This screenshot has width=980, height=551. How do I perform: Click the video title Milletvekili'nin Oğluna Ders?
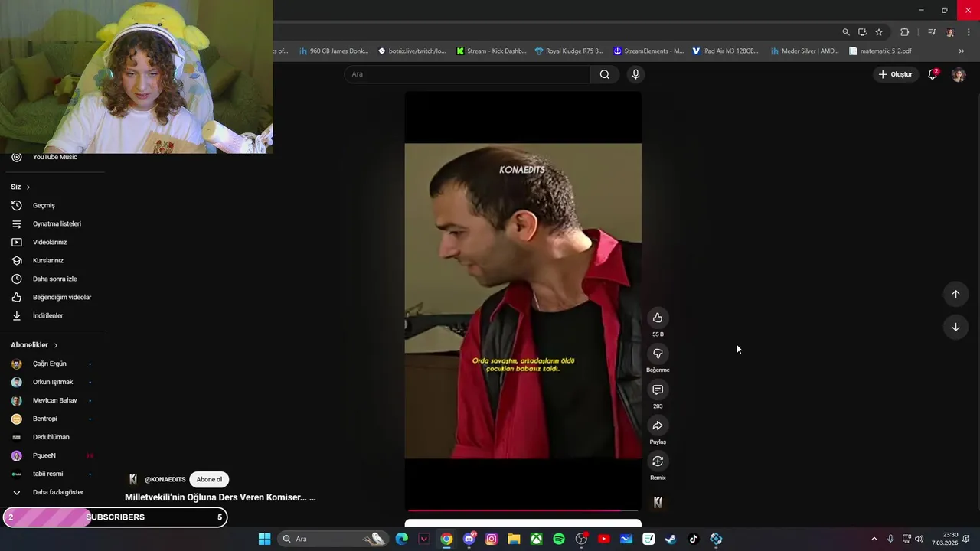click(220, 497)
